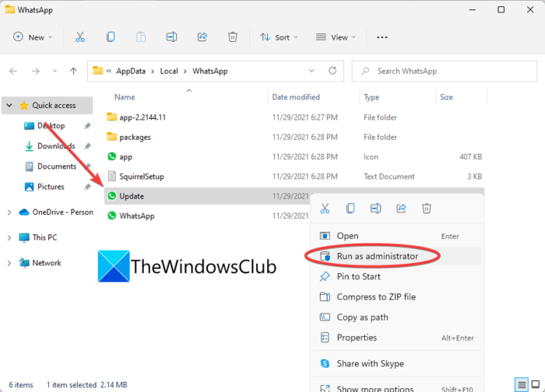Go up one folder level arrow

click(73, 72)
